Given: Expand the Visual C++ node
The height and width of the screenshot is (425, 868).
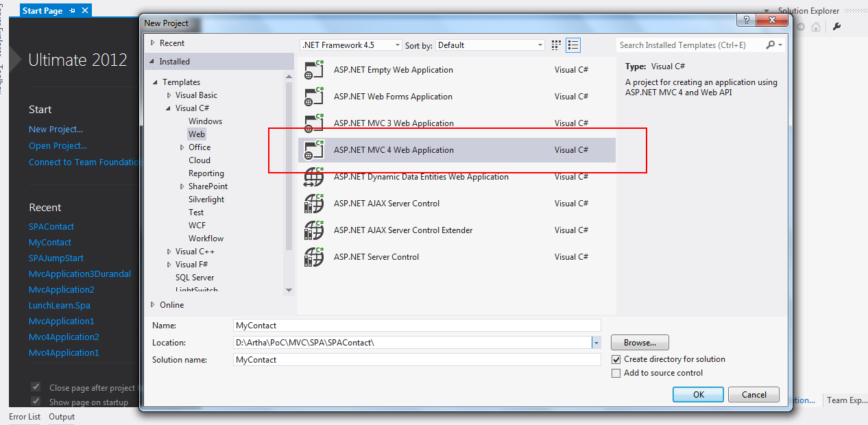Looking at the screenshot, I should 169,252.
